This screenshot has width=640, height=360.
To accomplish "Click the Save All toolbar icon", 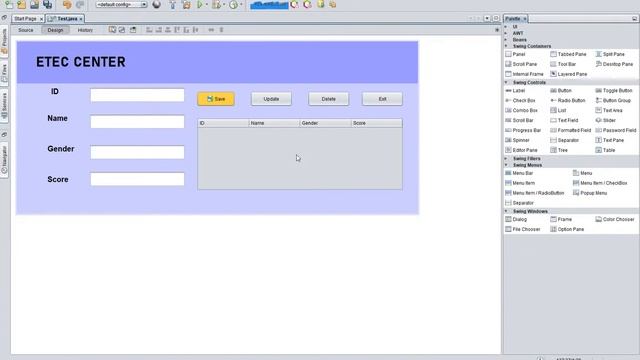I will pos(47,4).
